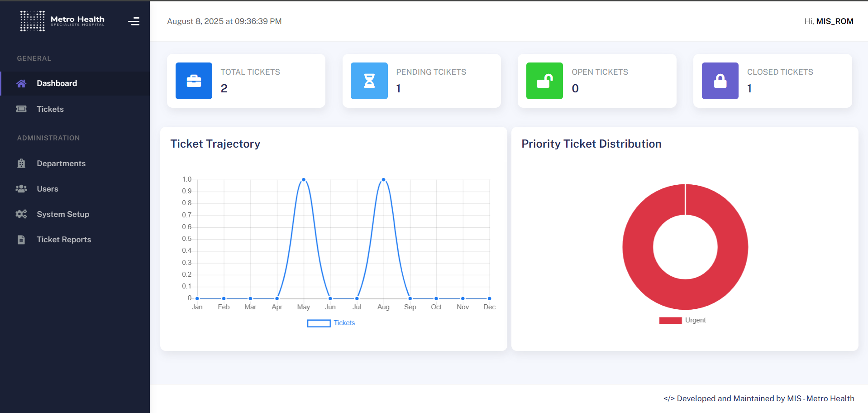Viewport: 868px width, 413px height.
Task: Click the Closed Tickets padlock icon
Action: pyautogui.click(x=720, y=81)
